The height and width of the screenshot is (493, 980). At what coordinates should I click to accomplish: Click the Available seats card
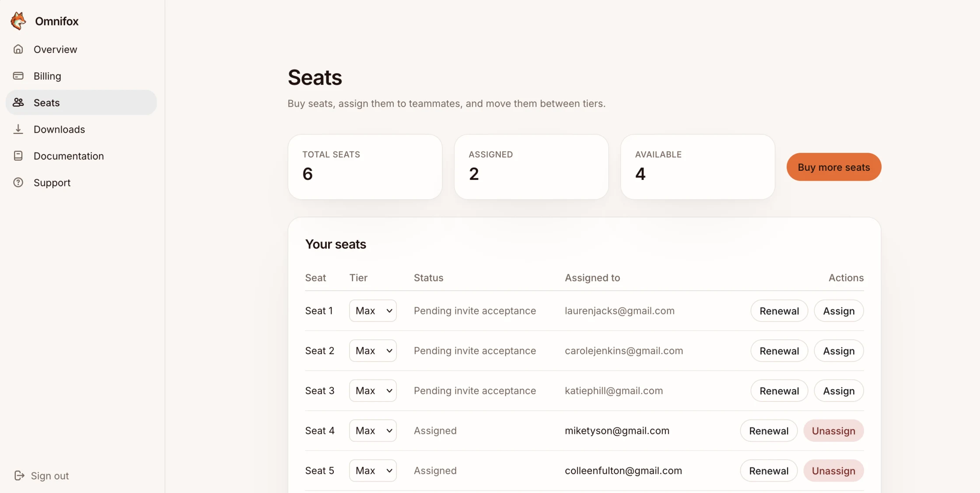click(697, 167)
